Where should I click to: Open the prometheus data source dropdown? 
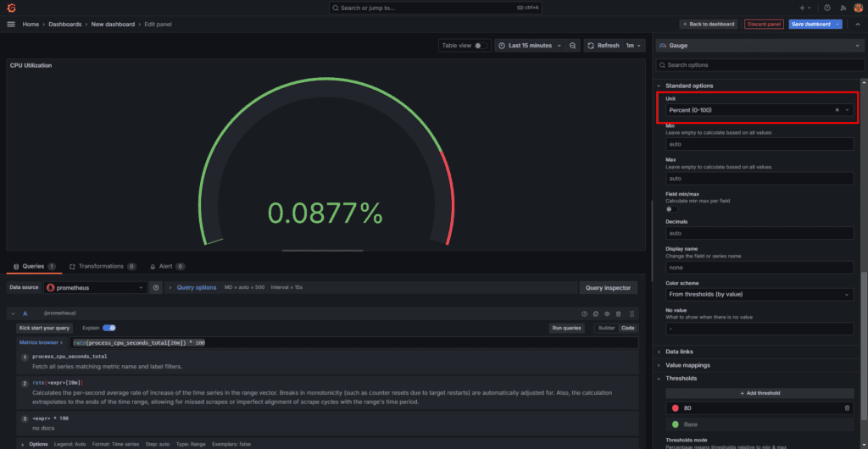[96, 287]
